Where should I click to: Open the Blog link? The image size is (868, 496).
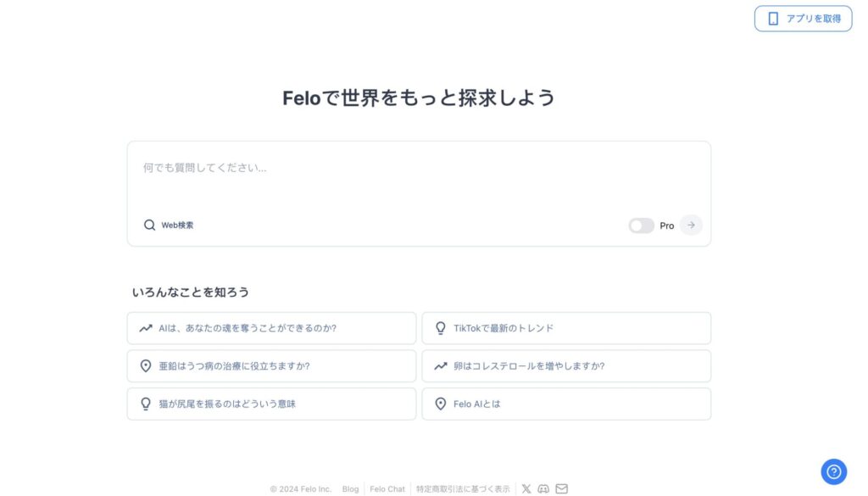pyautogui.click(x=350, y=488)
